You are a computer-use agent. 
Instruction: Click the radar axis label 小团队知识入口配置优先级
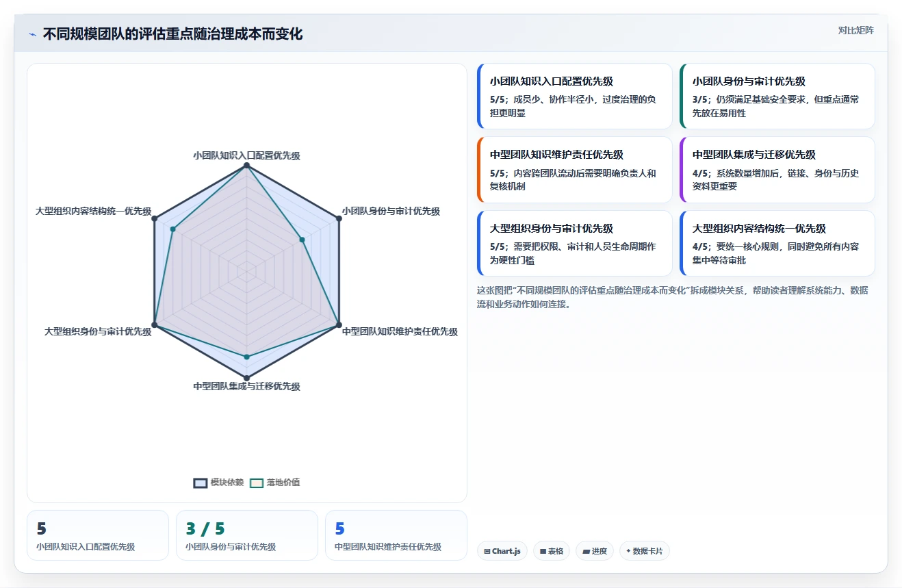pos(246,155)
